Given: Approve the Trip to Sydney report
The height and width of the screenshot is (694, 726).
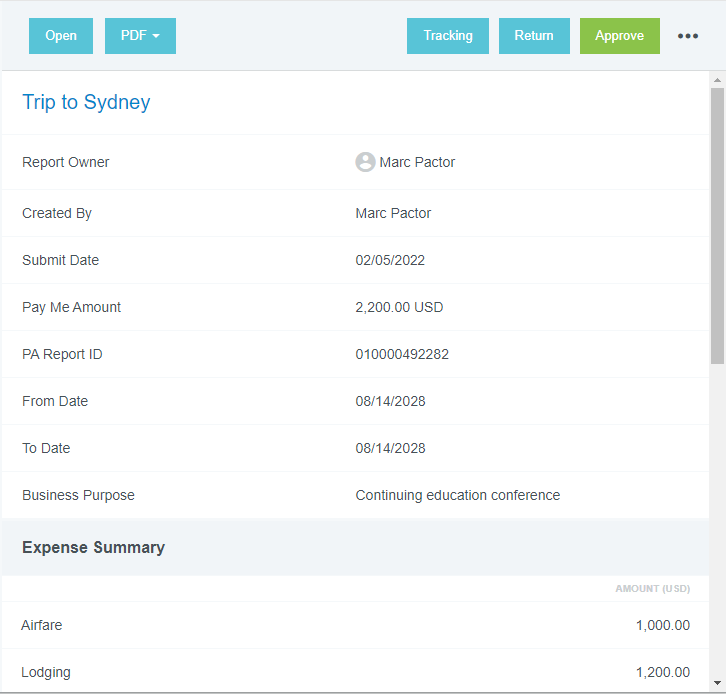Looking at the screenshot, I should (619, 36).
